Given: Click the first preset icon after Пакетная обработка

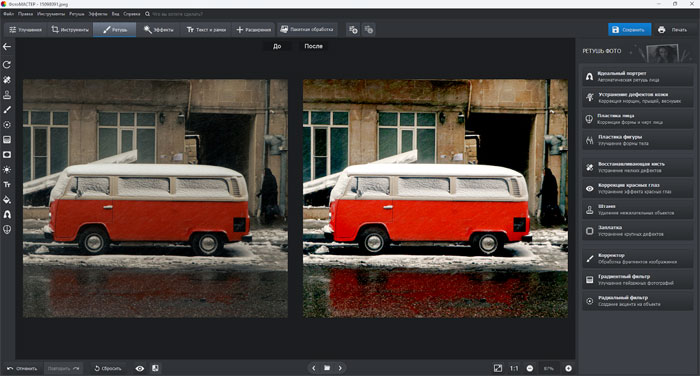Looking at the screenshot, I should pos(353,30).
